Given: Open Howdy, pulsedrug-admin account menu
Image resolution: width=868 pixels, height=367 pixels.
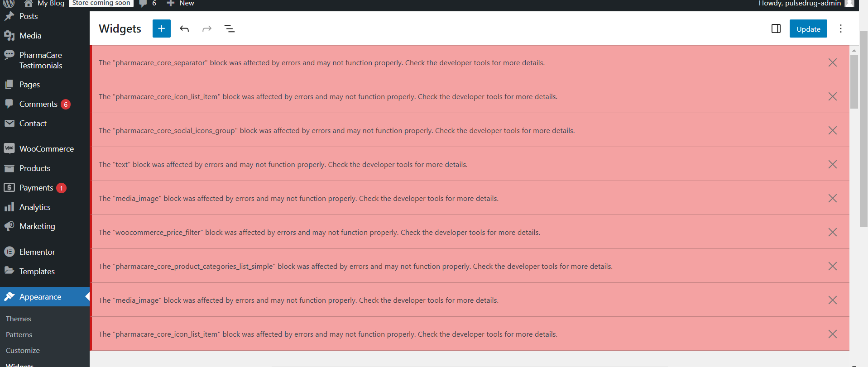Looking at the screenshot, I should point(806,4).
